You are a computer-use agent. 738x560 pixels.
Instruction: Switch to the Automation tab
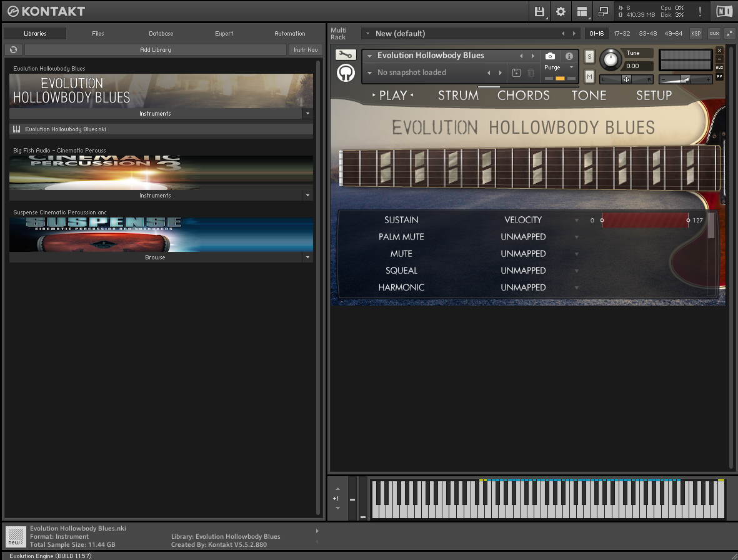pos(289,33)
